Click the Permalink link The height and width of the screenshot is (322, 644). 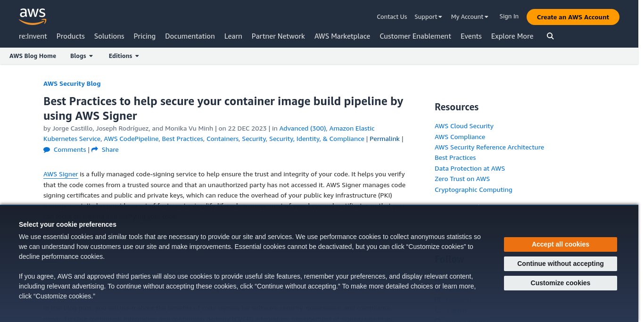pos(384,139)
